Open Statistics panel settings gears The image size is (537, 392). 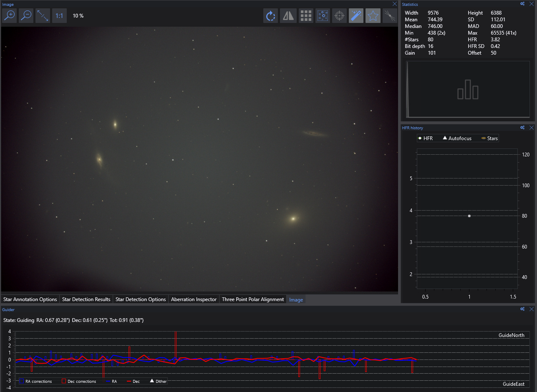[522, 4]
